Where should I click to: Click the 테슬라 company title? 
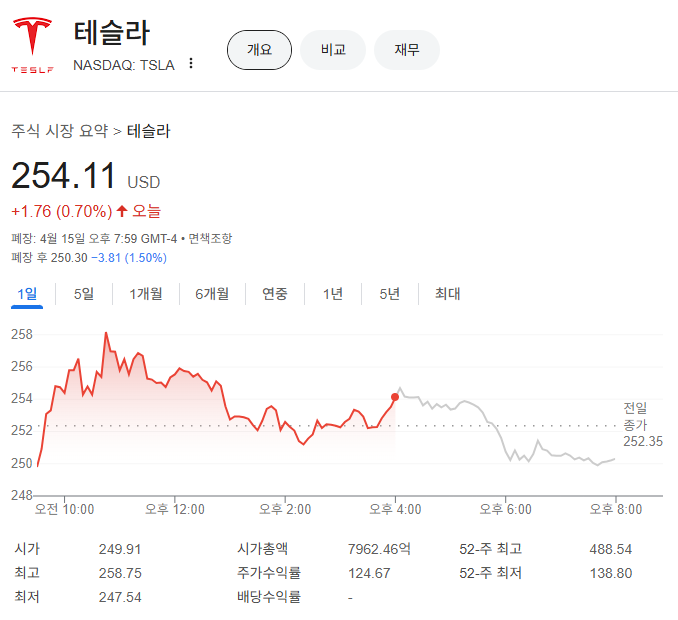point(112,33)
